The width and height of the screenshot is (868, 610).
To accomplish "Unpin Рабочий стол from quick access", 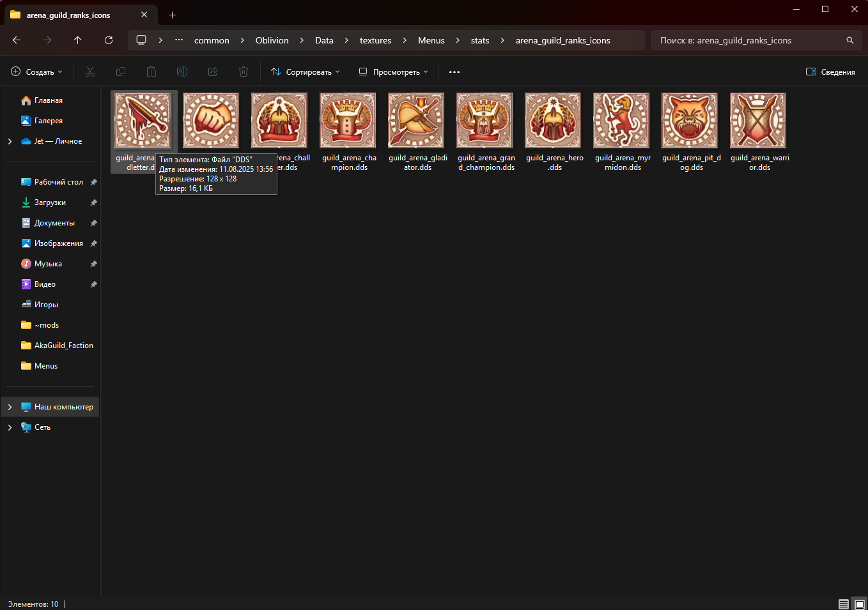I will coord(93,182).
